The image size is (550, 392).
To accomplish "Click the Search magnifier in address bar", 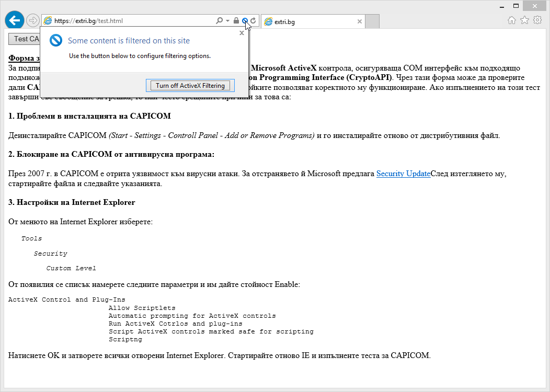I will tap(219, 21).
